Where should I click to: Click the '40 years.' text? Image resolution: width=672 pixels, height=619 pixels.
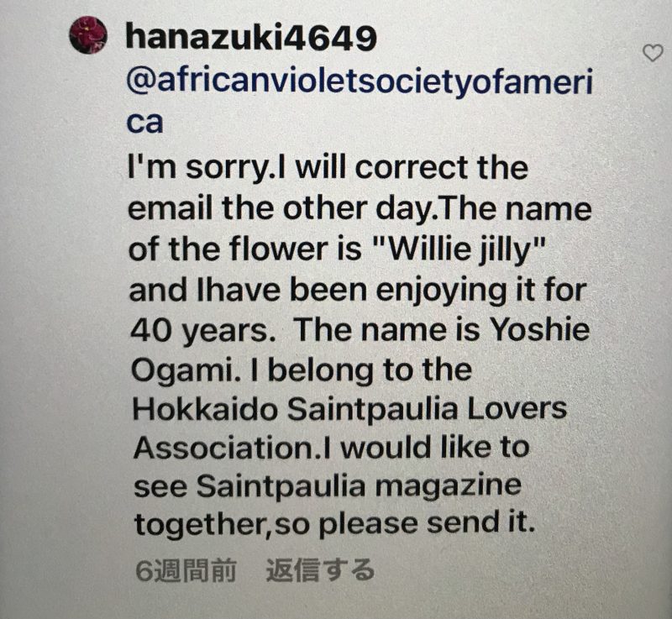[x=203, y=331]
